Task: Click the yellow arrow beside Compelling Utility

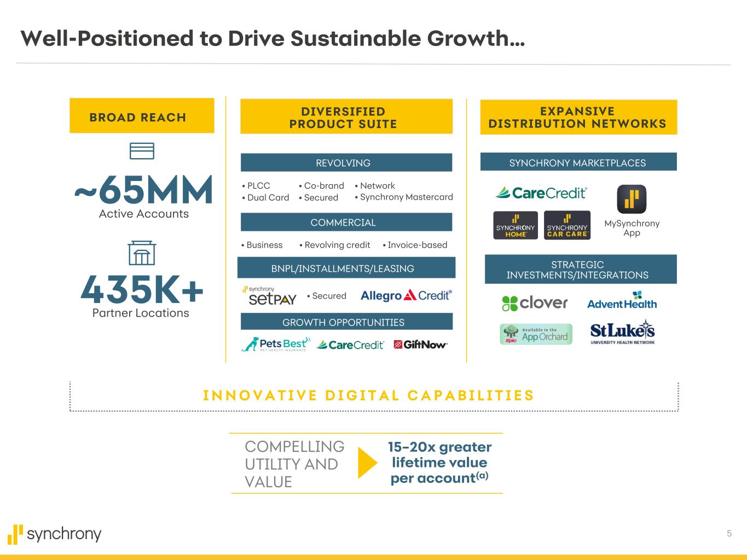Action: (x=367, y=463)
